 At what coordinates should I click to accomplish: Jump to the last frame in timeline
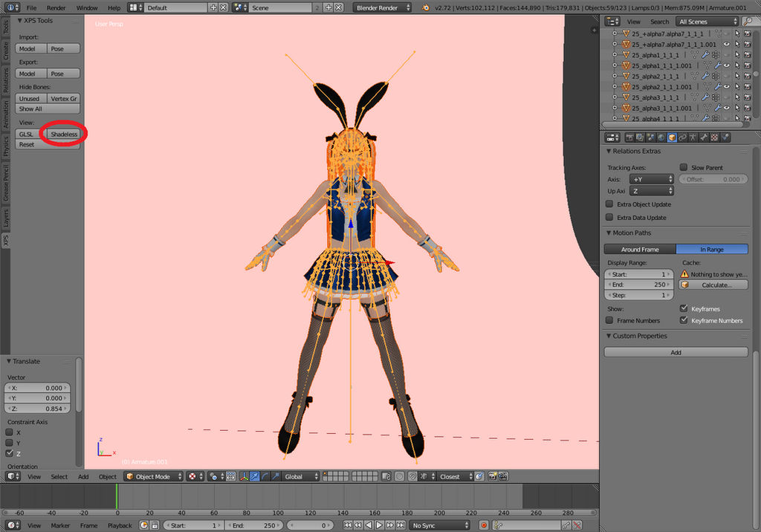tap(401, 525)
